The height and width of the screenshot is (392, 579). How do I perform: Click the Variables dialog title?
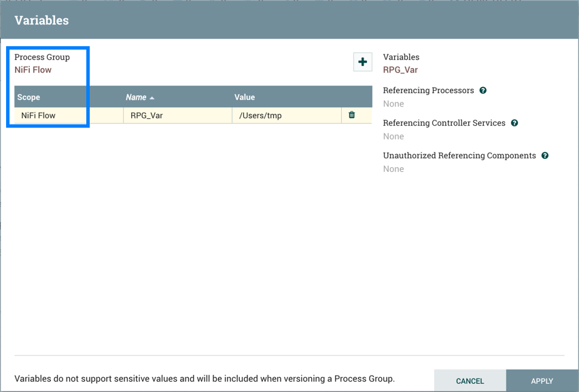pyautogui.click(x=42, y=20)
